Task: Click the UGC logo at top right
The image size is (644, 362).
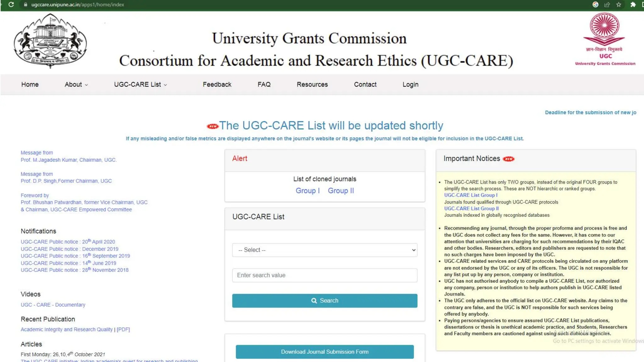Action: click(x=605, y=39)
